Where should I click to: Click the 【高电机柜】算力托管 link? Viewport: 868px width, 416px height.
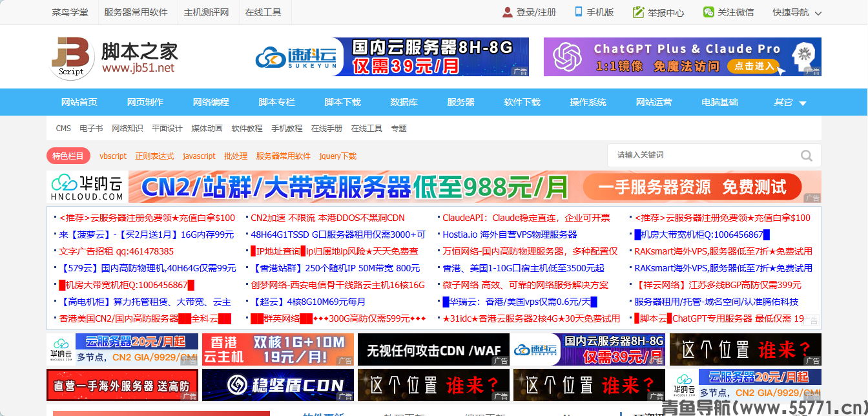point(145,302)
